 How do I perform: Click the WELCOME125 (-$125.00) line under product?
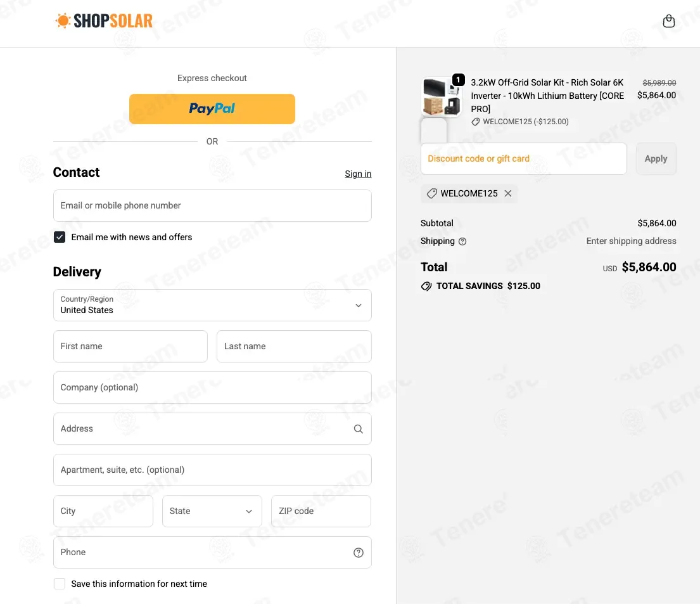pyautogui.click(x=520, y=122)
